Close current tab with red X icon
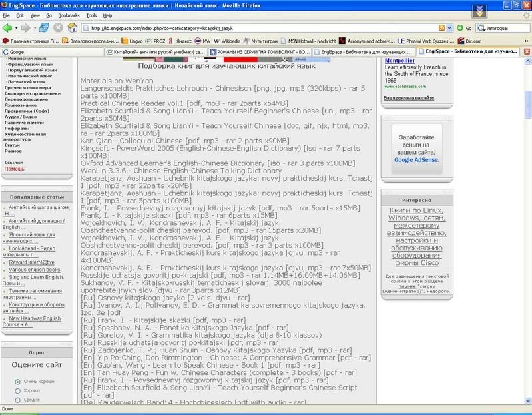Image resolution: width=532 pixels, height=415 pixels. 527,51
